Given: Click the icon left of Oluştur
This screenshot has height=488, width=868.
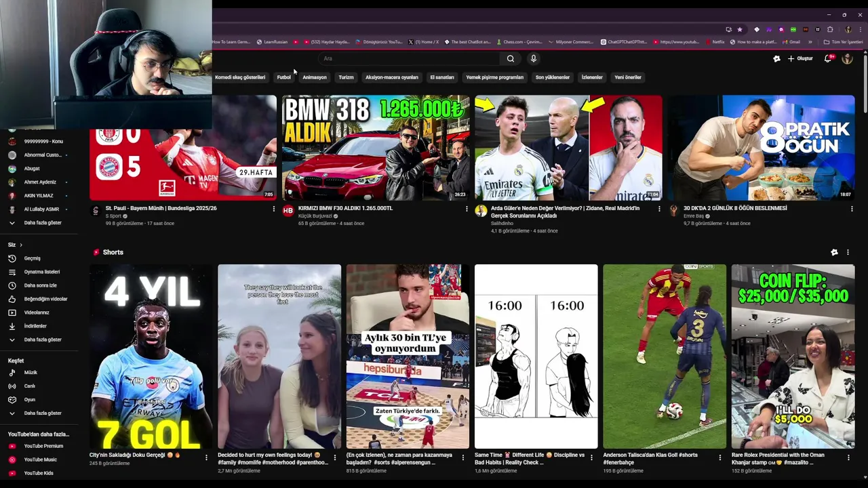Looking at the screenshot, I should tap(776, 59).
